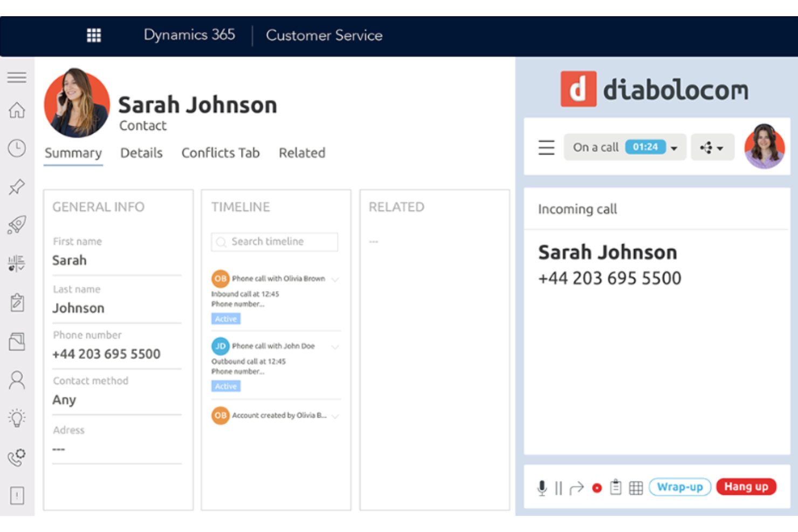Click Sarah Johnson's contact photo
The width and height of the screenshot is (798, 532).
77,102
